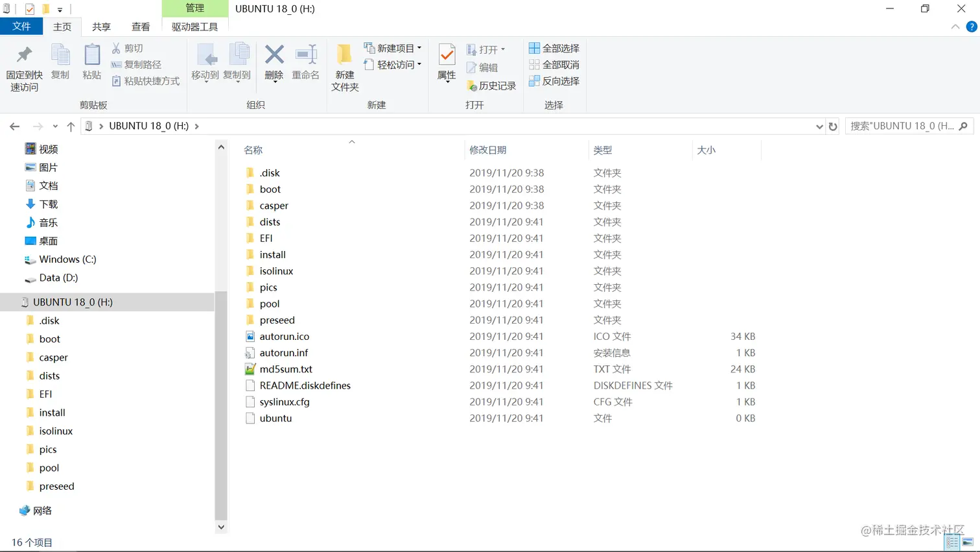Click the 固定到快速访问 pin icon

click(x=25, y=55)
